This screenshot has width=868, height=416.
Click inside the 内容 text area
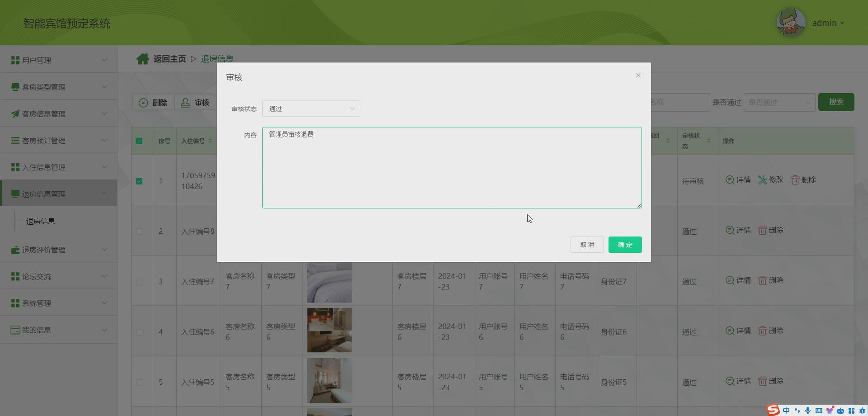(452, 167)
